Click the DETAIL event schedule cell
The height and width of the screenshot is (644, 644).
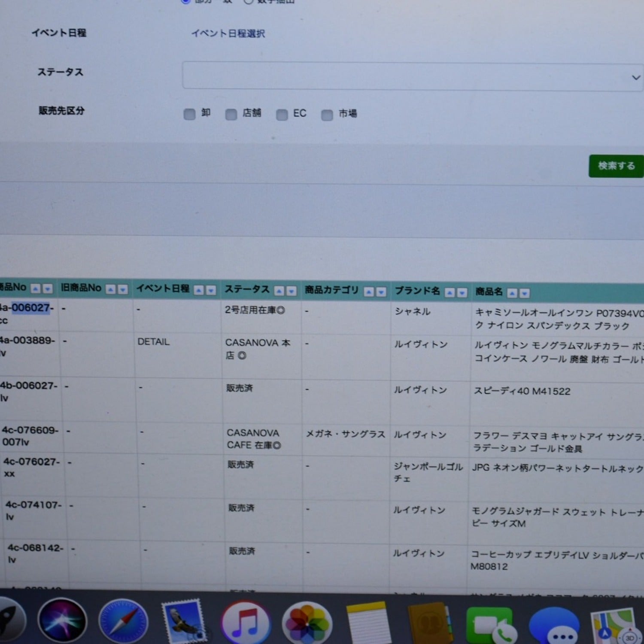click(153, 342)
